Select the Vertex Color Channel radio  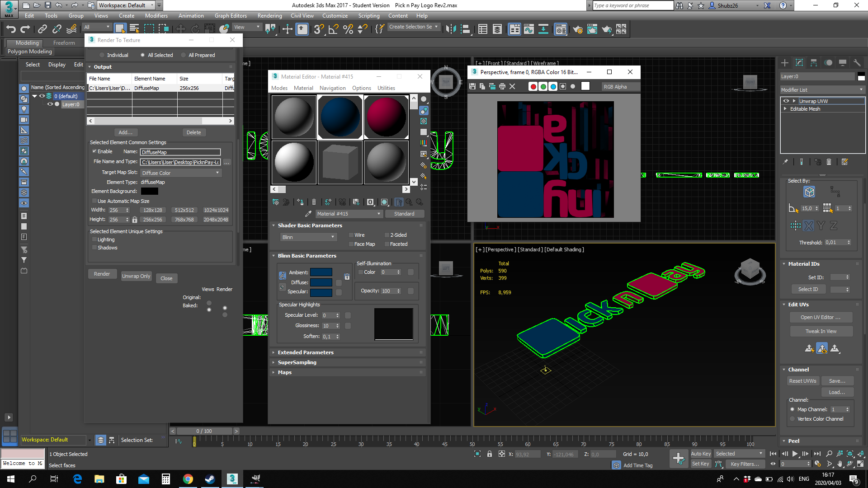click(792, 419)
